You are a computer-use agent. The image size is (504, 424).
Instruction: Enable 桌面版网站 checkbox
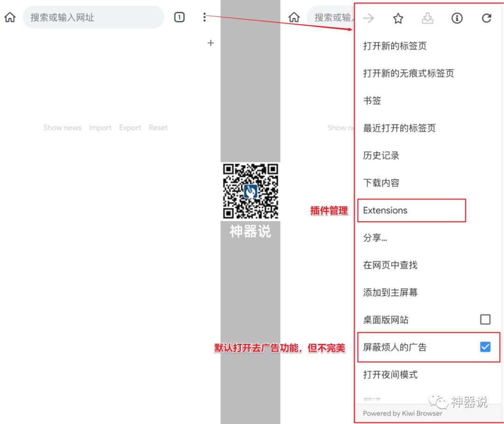click(485, 320)
